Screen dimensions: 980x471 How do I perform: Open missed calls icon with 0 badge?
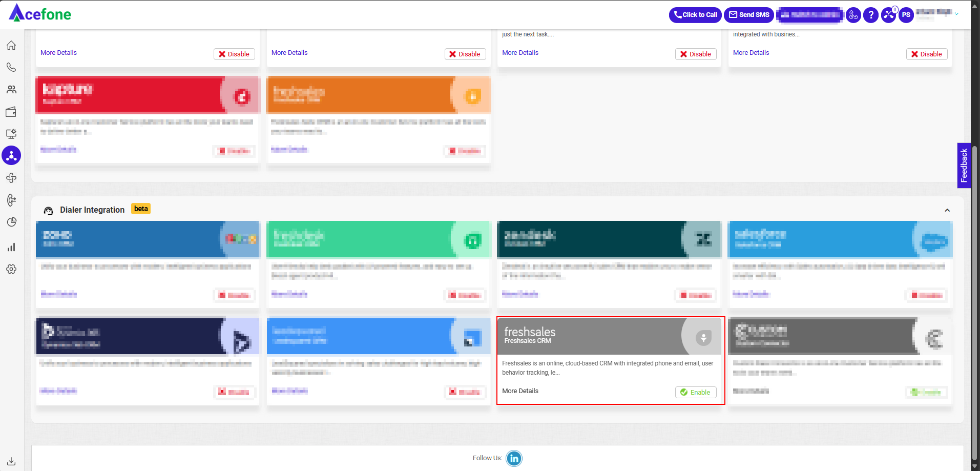889,15
